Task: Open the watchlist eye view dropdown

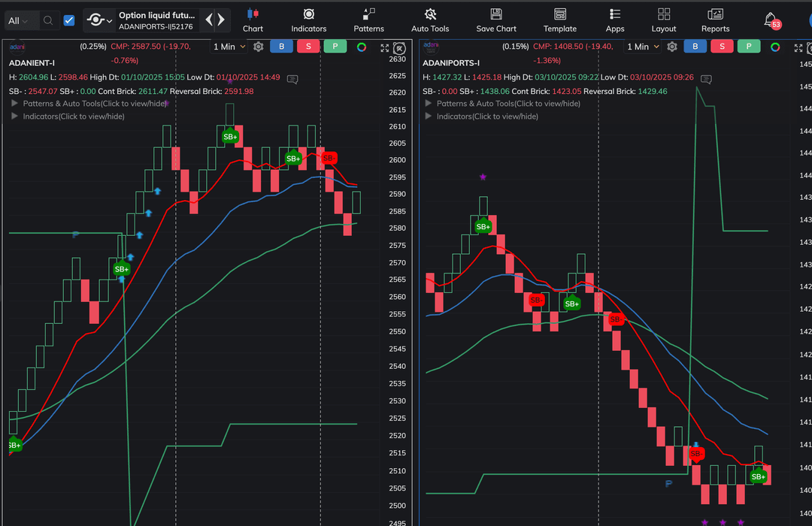Action: point(99,20)
